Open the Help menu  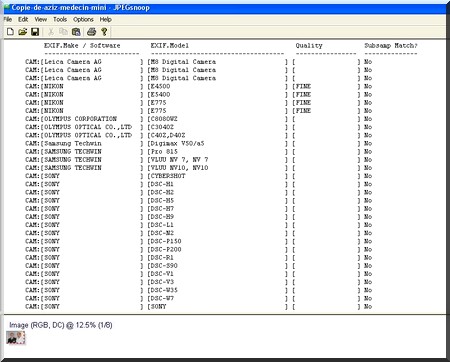[x=105, y=19]
